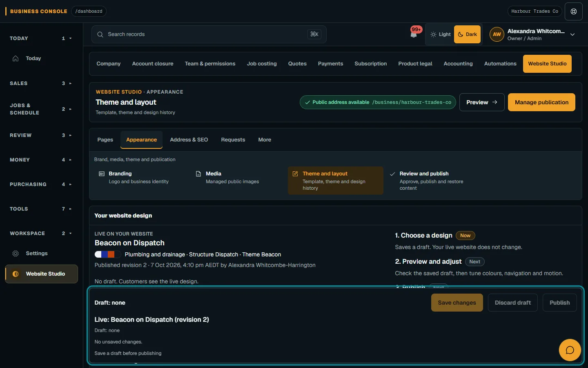The image size is (588, 368).
Task: Click the Branding card icon
Action: pos(102,174)
